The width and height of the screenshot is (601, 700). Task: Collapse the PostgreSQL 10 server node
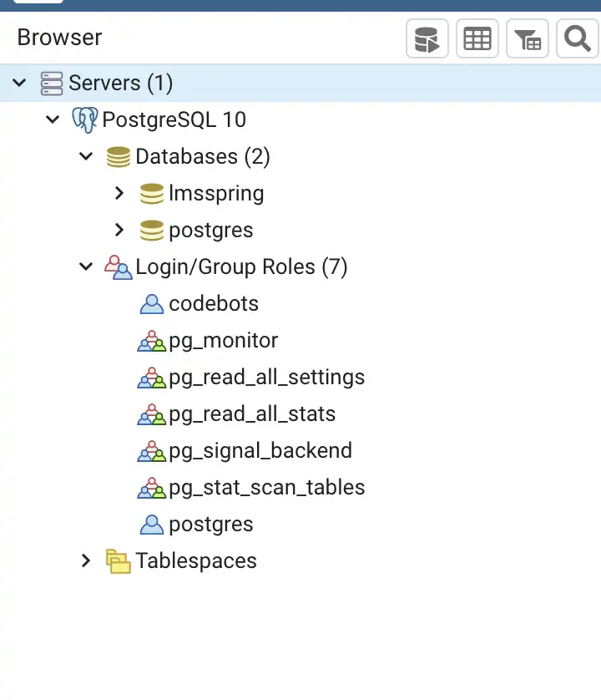pos(53,119)
